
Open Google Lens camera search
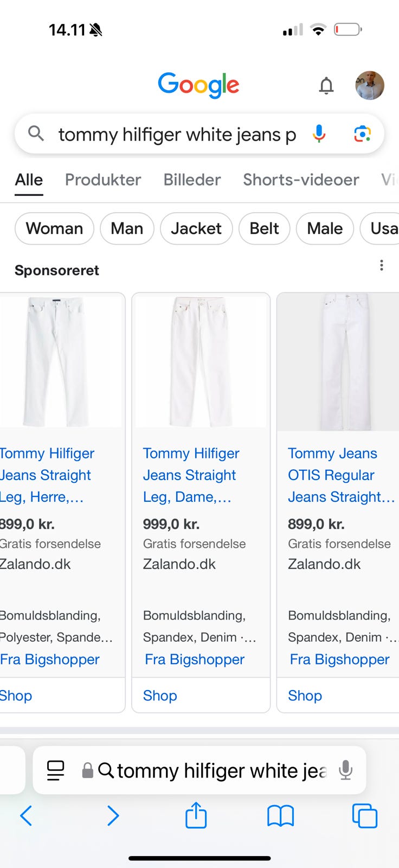(x=362, y=133)
